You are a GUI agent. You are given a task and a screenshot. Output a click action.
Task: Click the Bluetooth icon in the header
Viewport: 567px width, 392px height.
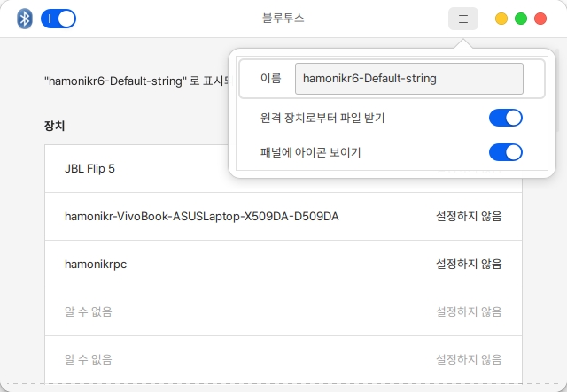tap(25, 19)
